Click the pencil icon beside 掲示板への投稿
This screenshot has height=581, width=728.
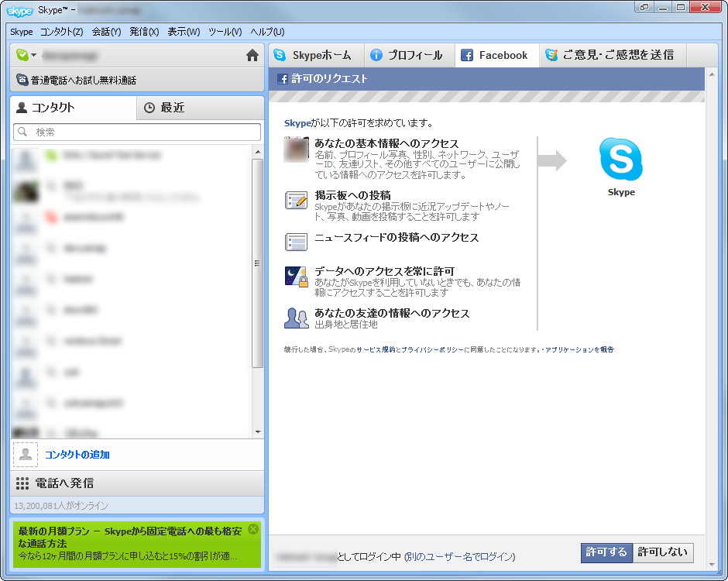296,201
